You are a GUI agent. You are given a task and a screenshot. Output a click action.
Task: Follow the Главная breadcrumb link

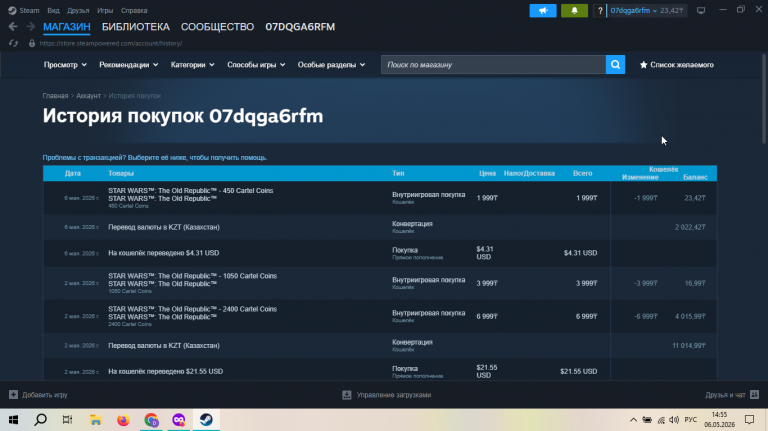[55, 96]
